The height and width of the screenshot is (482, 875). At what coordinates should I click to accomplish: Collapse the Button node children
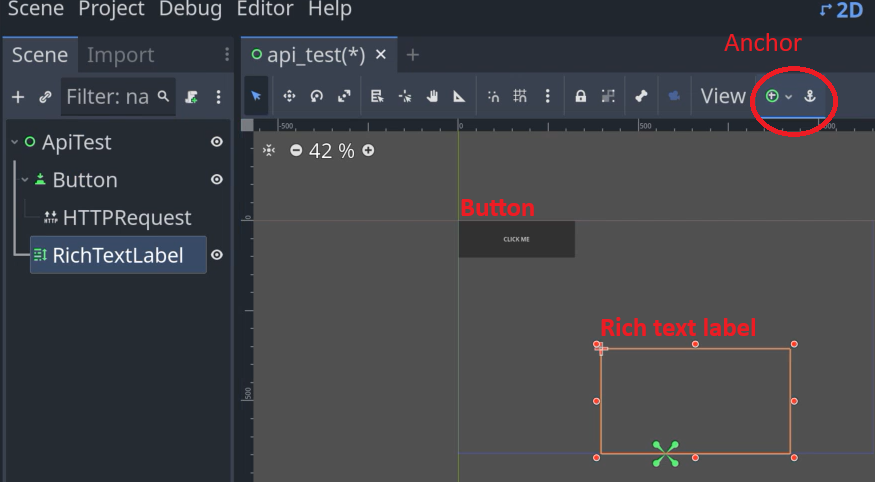tap(25, 180)
